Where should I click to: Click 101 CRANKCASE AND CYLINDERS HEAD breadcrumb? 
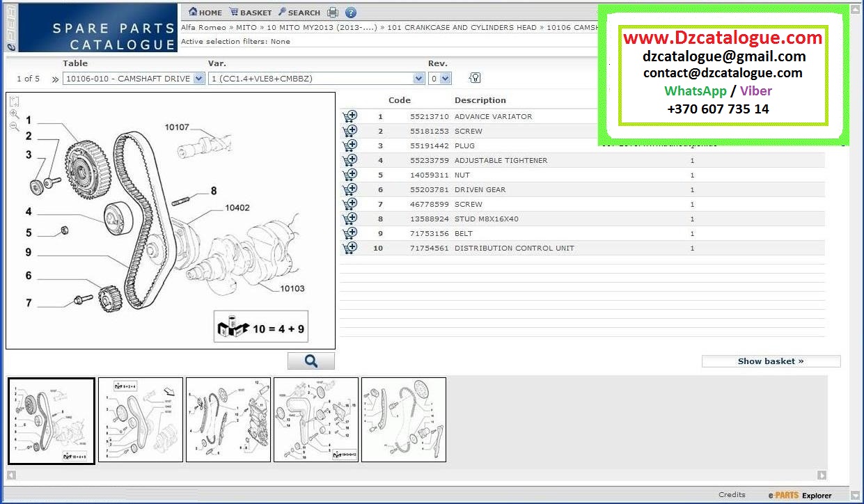(462, 28)
